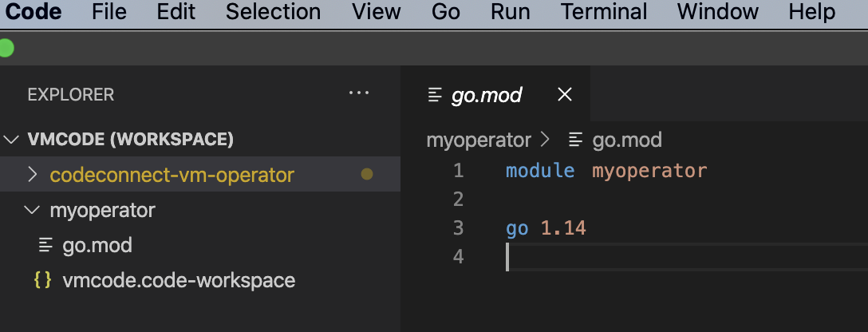Open the Selection menu
This screenshot has width=868, height=332.
(x=273, y=12)
